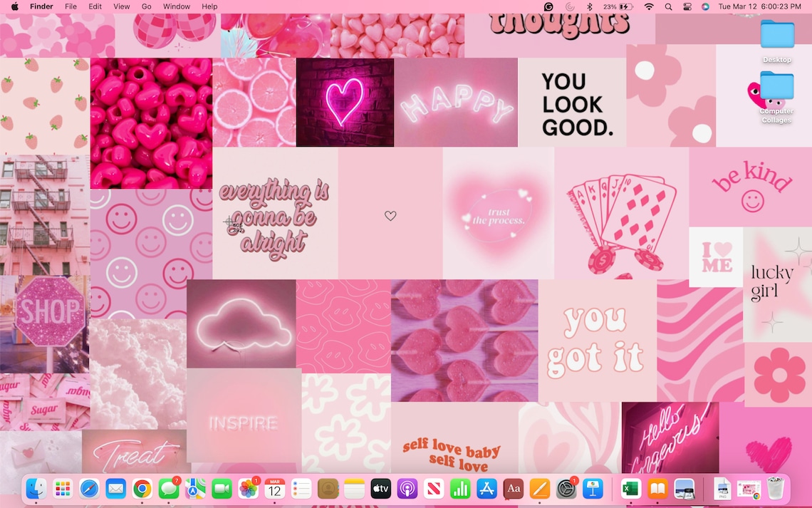Screen dimensions: 812x508
Task: Toggle Bluetooth in the menu bar
Action: click(589, 6)
